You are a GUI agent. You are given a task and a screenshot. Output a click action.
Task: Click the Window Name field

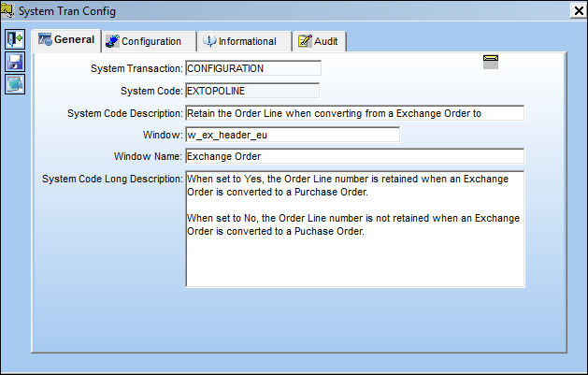pos(354,156)
